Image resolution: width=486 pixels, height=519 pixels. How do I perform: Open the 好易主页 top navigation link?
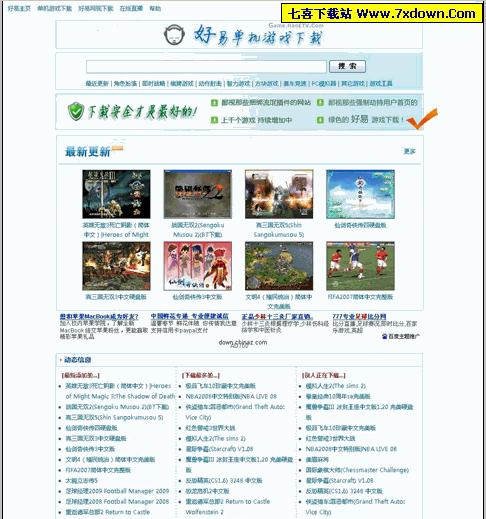[19, 8]
